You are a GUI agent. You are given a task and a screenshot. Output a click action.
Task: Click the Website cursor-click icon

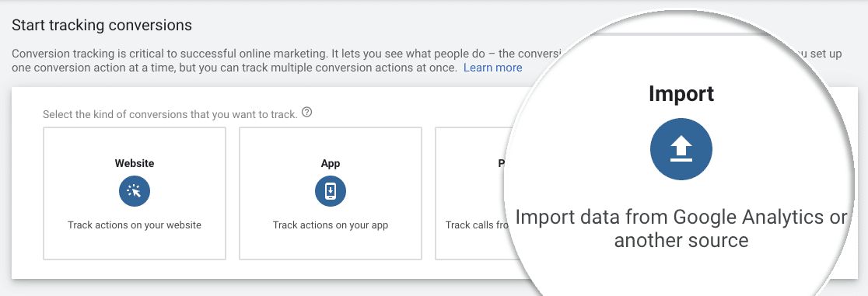tap(135, 191)
